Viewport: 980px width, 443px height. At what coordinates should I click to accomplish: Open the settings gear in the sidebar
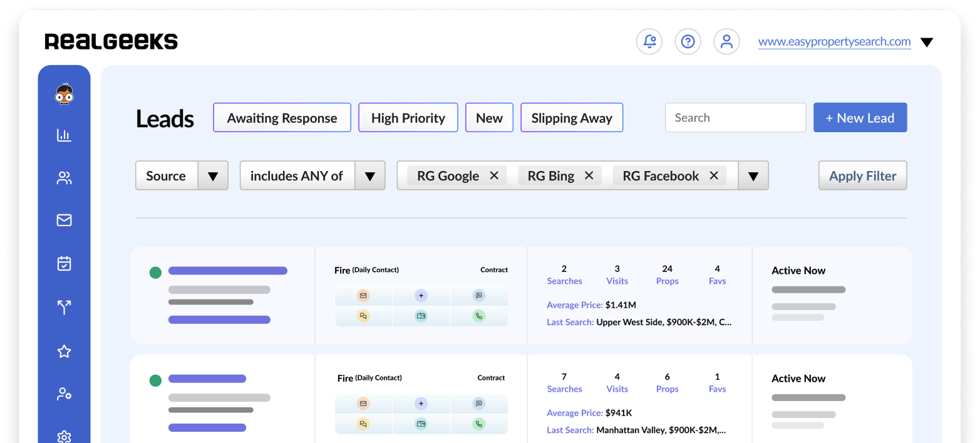64,438
